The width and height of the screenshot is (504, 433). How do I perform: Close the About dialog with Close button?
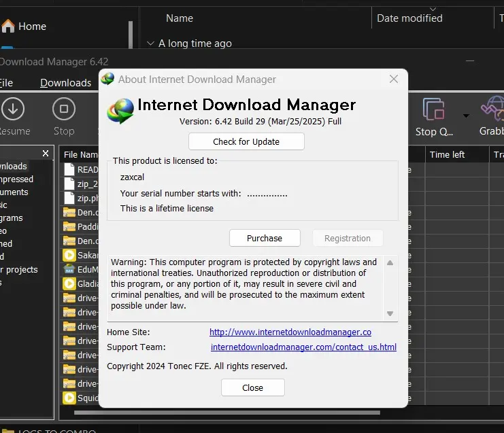(x=252, y=387)
